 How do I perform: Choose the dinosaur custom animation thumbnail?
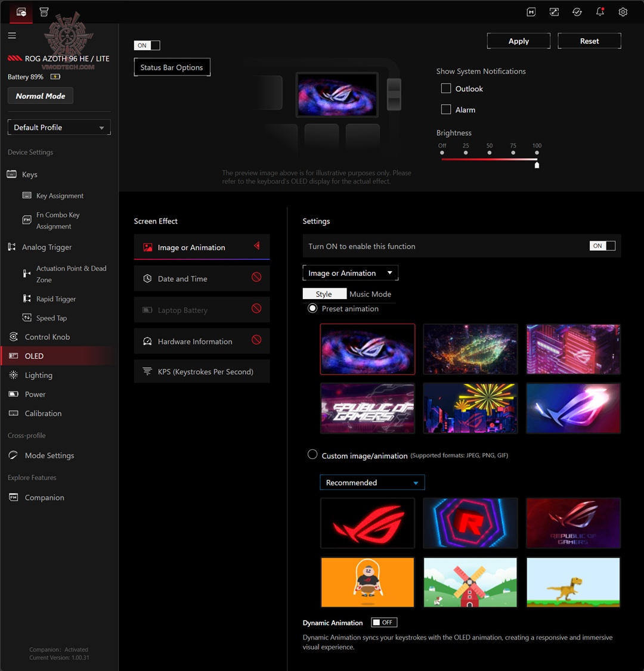(573, 582)
